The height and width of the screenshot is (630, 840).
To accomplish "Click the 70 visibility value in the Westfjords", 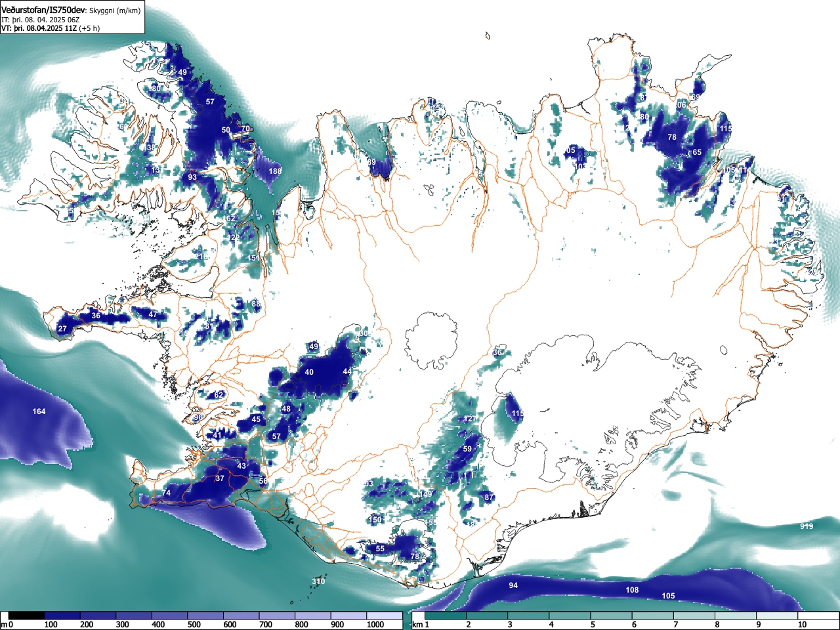I will pos(245,129).
